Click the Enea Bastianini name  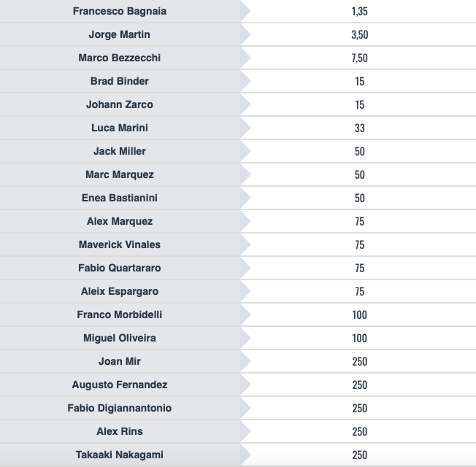point(120,198)
